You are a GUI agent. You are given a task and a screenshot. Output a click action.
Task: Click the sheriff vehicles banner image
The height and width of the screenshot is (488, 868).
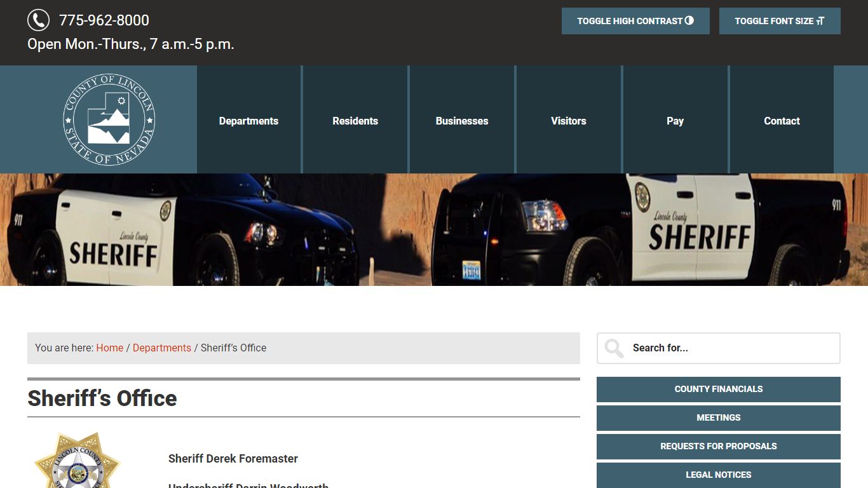434,229
